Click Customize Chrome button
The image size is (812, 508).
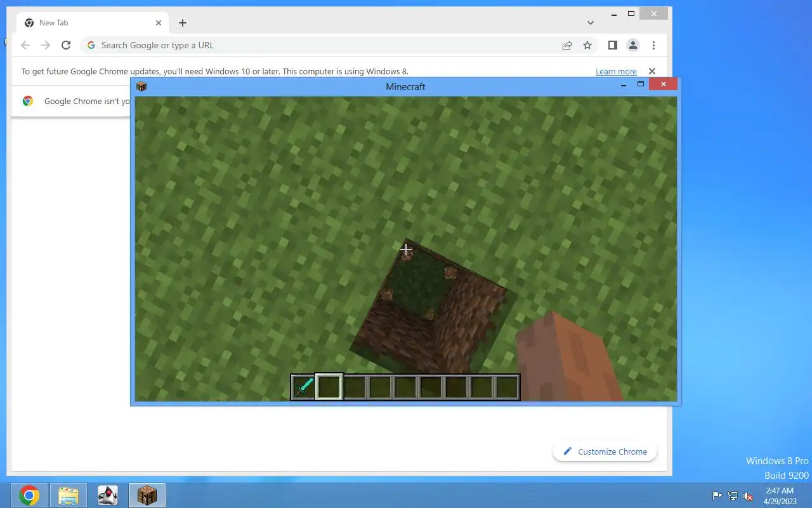(x=605, y=451)
